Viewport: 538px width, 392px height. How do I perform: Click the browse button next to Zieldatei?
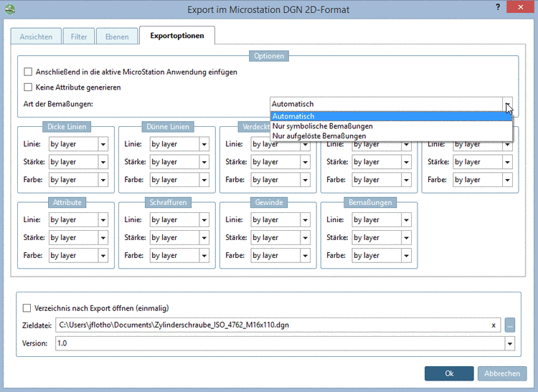pyautogui.click(x=510, y=325)
